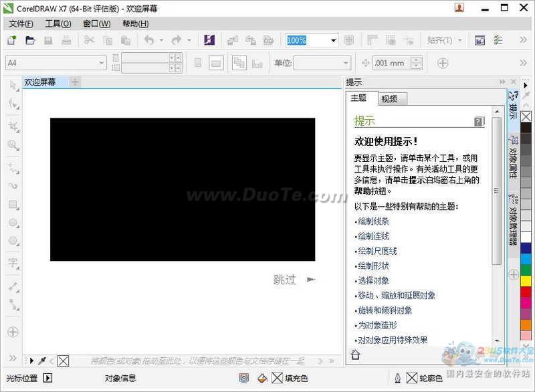
Task: Toggle show grid icon
Action: point(391,40)
